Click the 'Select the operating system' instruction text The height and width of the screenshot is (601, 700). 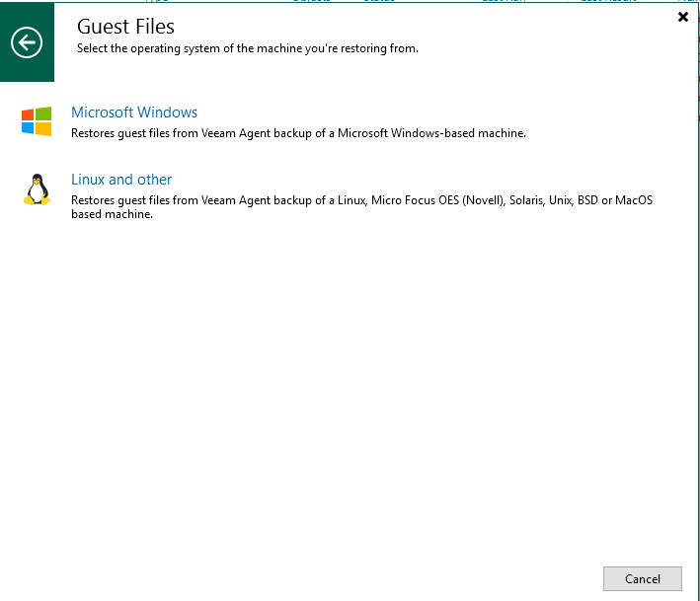247,48
